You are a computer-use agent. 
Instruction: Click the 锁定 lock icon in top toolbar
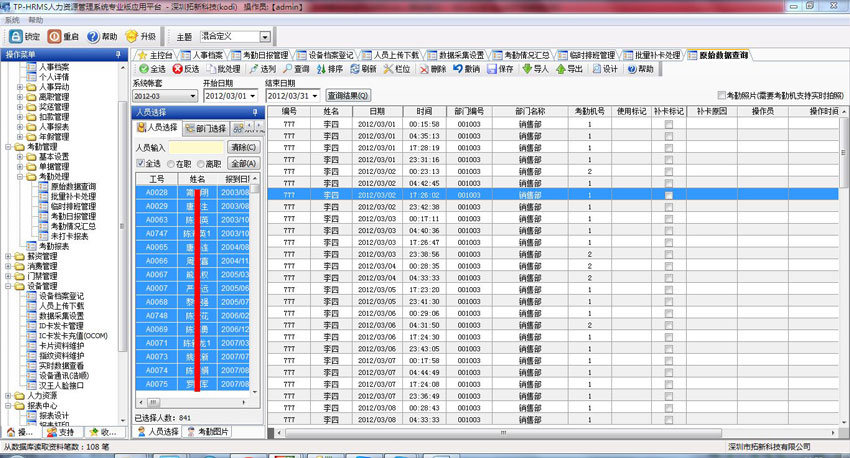[16, 36]
